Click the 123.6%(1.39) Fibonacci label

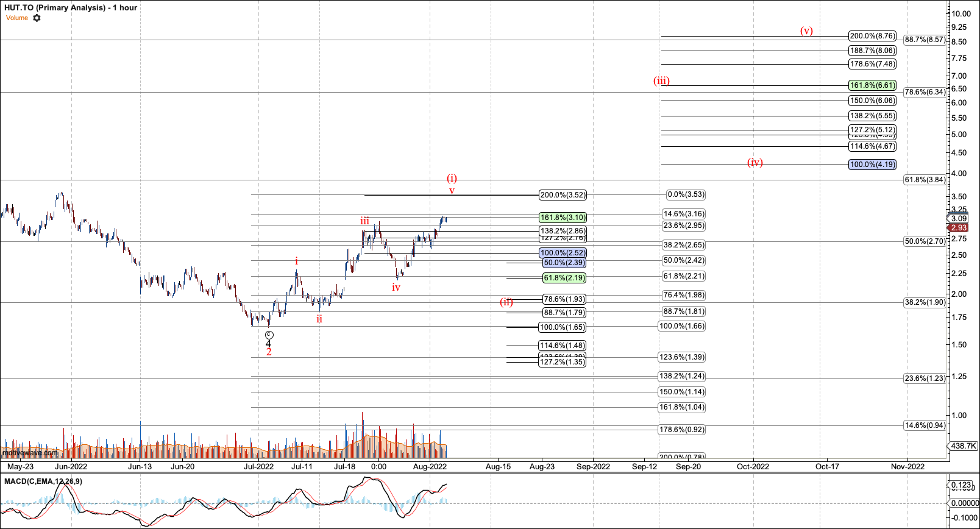click(682, 357)
